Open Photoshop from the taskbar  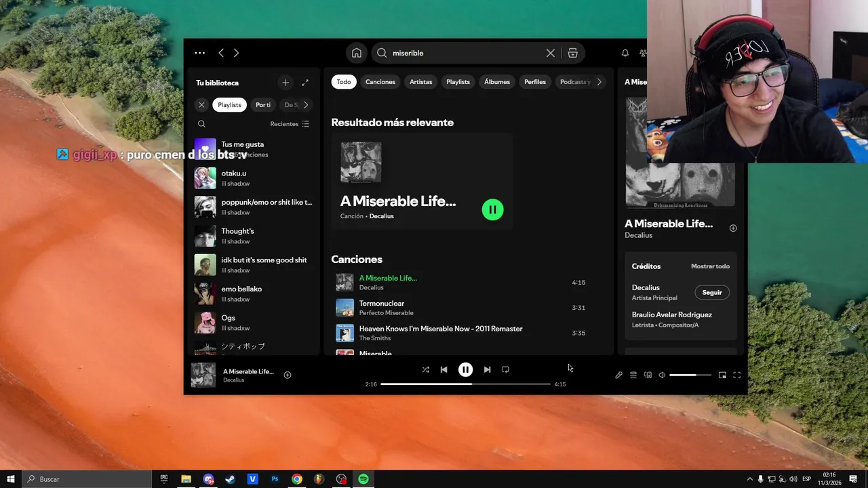275,479
